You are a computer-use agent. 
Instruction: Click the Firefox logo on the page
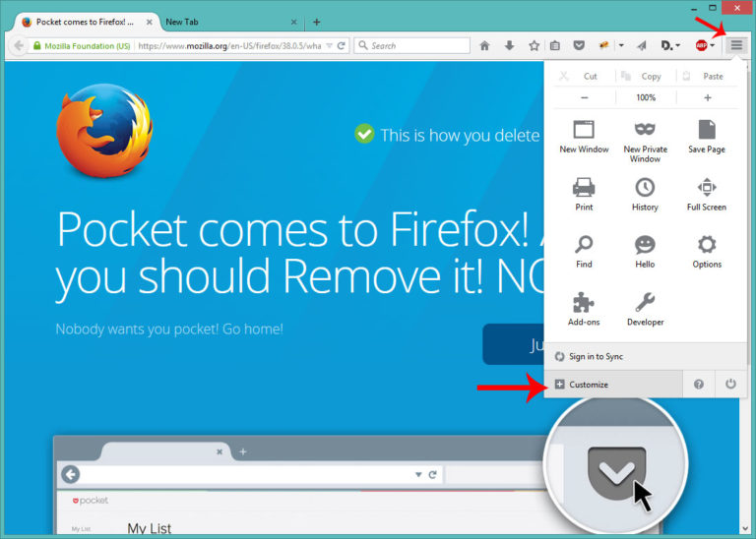[x=104, y=131]
